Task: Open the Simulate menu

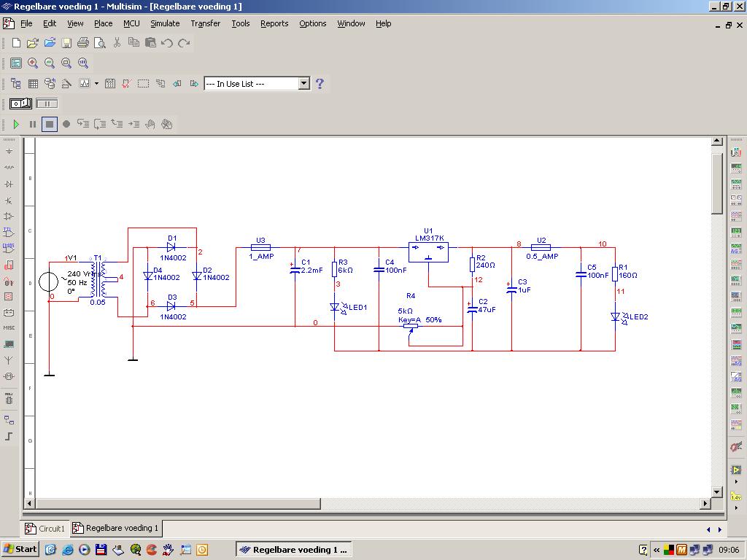Action: 165,23
